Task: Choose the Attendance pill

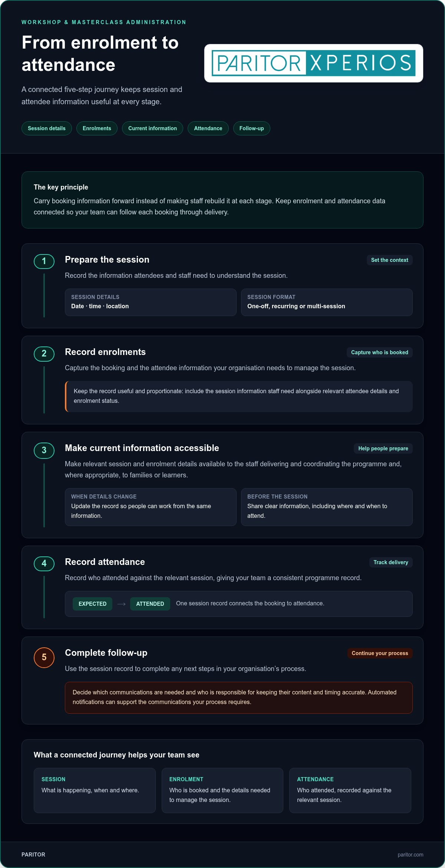Action: click(208, 128)
